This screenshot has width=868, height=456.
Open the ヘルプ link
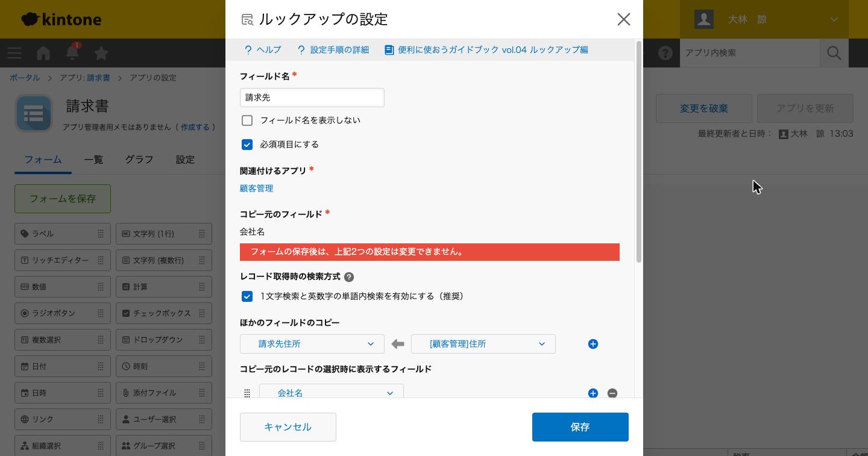pos(262,50)
